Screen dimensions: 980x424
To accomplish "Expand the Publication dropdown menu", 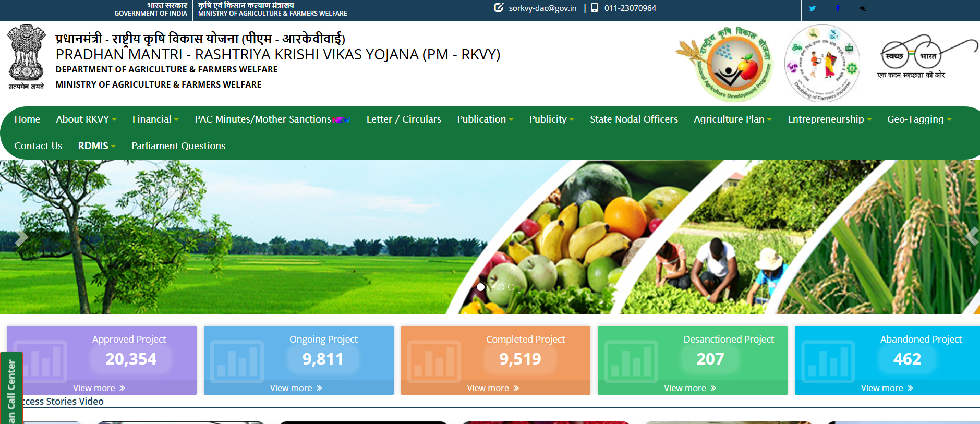I will (485, 119).
